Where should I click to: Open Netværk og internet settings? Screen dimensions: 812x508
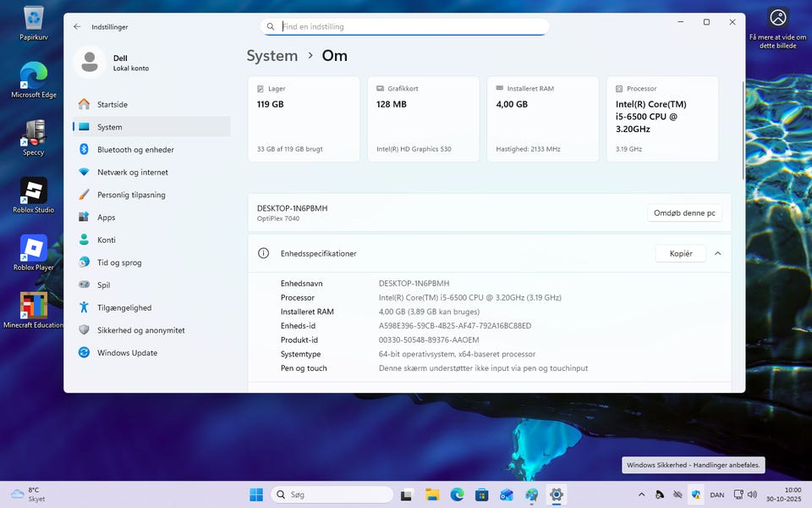tap(132, 172)
